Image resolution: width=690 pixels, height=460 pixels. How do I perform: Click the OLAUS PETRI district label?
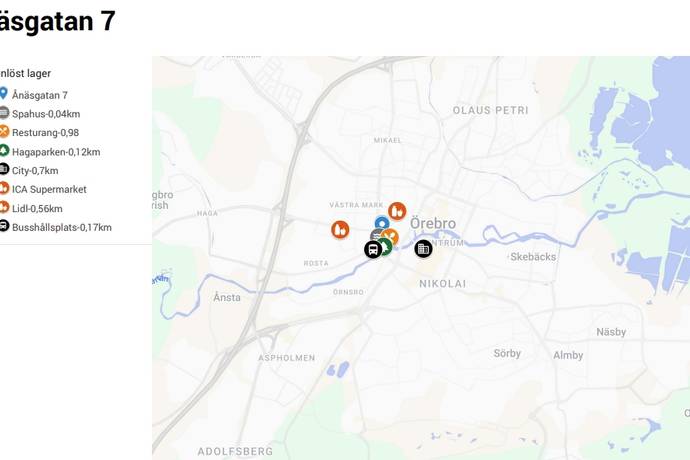click(x=491, y=110)
